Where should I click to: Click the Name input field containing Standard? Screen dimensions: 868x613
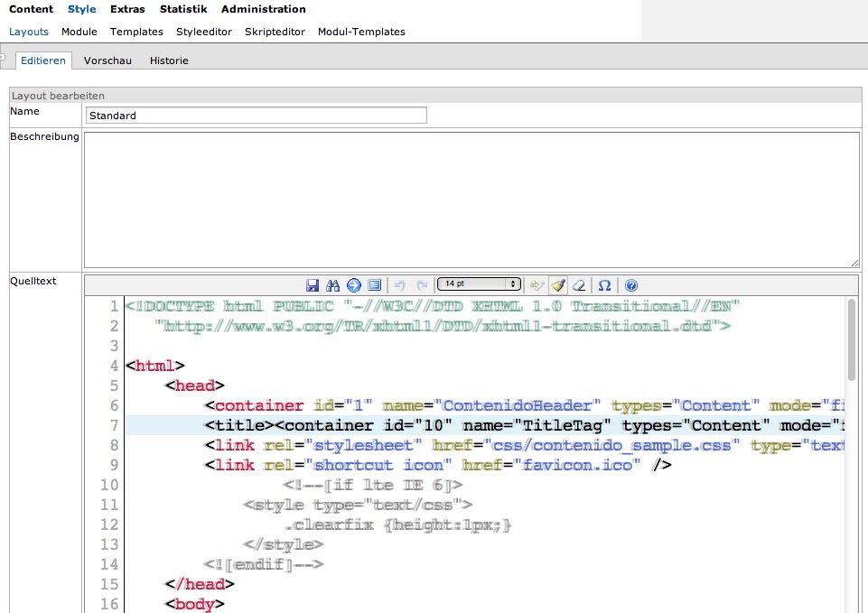click(256, 116)
